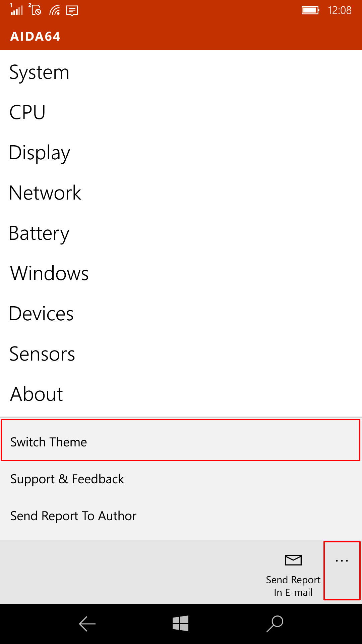Open the About page
This screenshot has height=644, width=362.
[36, 394]
